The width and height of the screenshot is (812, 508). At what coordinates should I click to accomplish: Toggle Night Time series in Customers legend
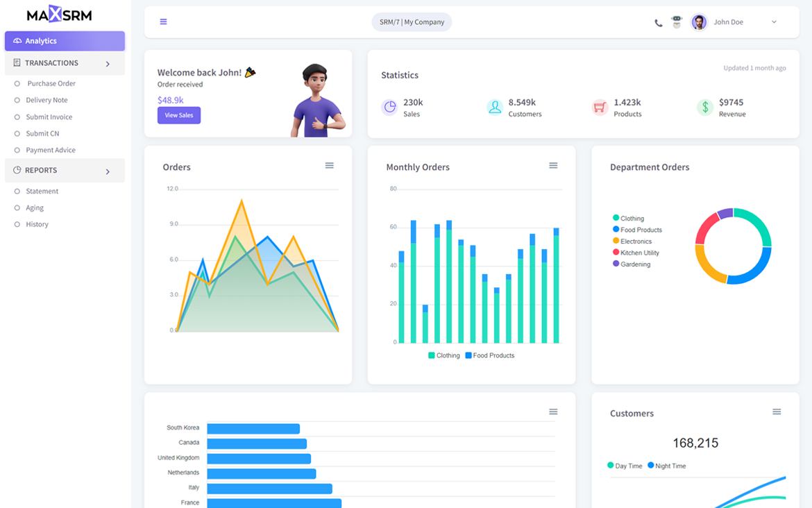click(x=666, y=466)
